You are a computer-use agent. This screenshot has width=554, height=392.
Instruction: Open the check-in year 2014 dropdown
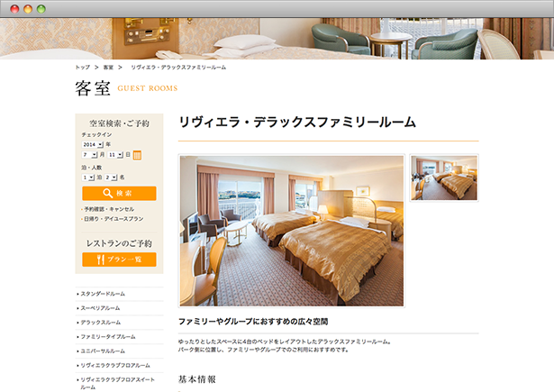coord(93,144)
